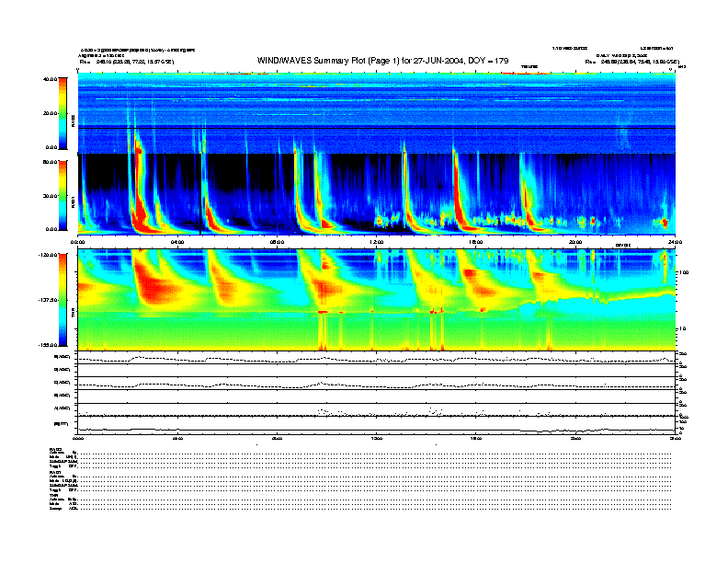Click the RAD2 intensity color bar
728x563 pixels.
pos(62,113)
